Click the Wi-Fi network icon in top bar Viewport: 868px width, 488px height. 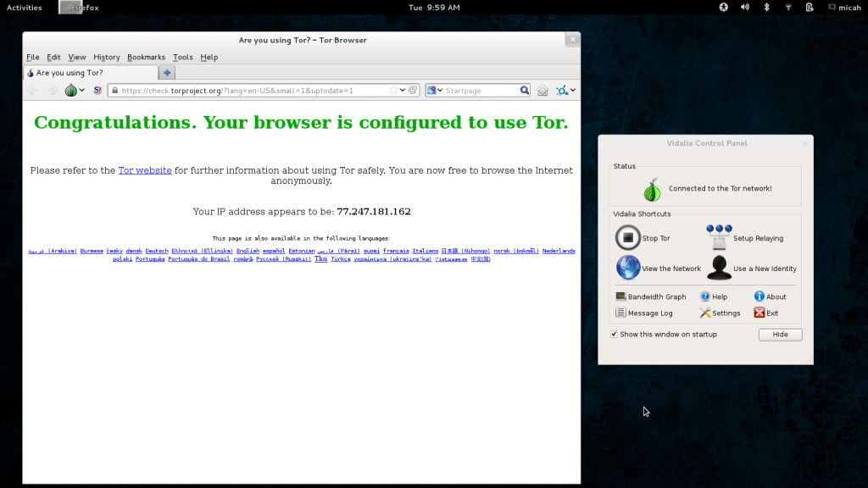788,7
